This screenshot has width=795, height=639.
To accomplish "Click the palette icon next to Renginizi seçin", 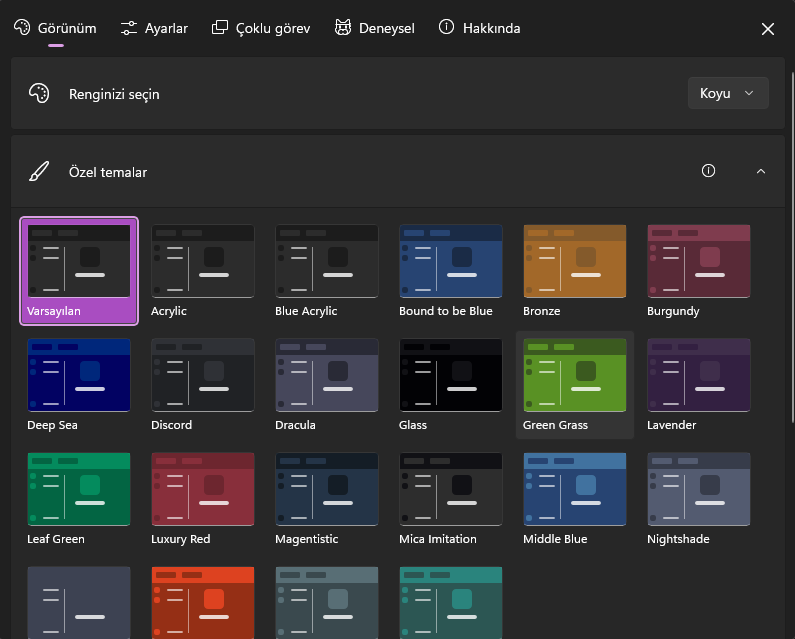I will [39, 94].
